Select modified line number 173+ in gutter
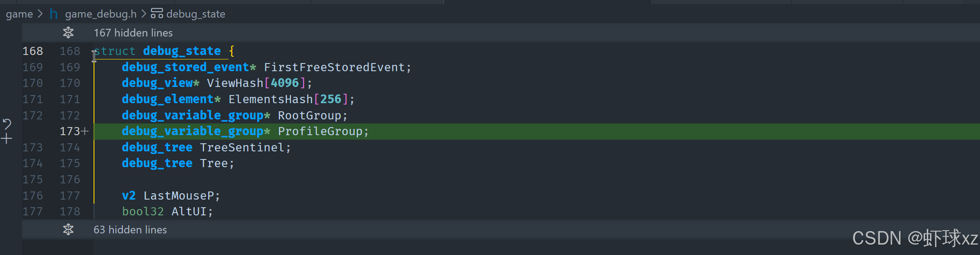This screenshot has height=255, width=980. 74,132
